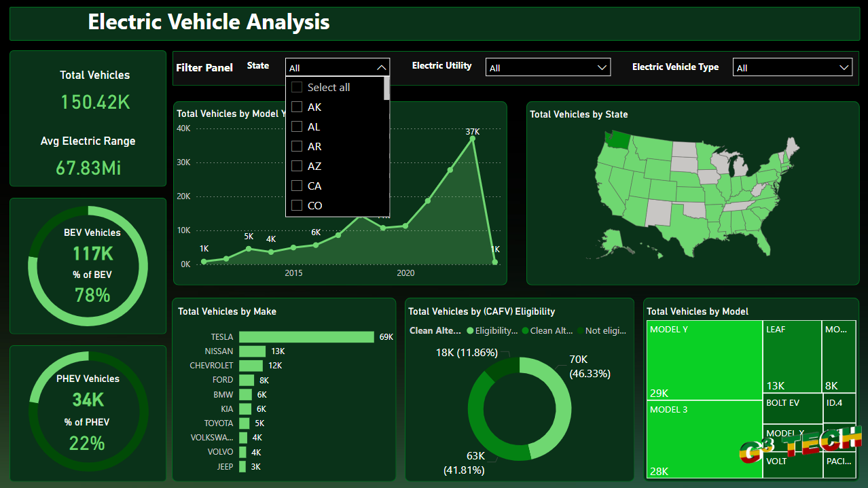Check the CA state option
This screenshot has height=488, width=868.
pos(296,186)
